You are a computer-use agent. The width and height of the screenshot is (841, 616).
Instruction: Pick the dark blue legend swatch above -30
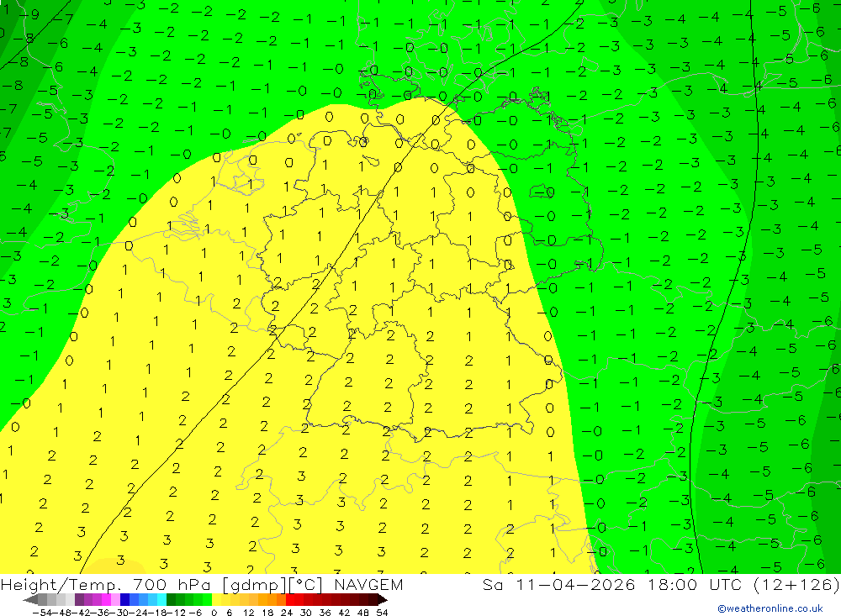click(x=124, y=599)
